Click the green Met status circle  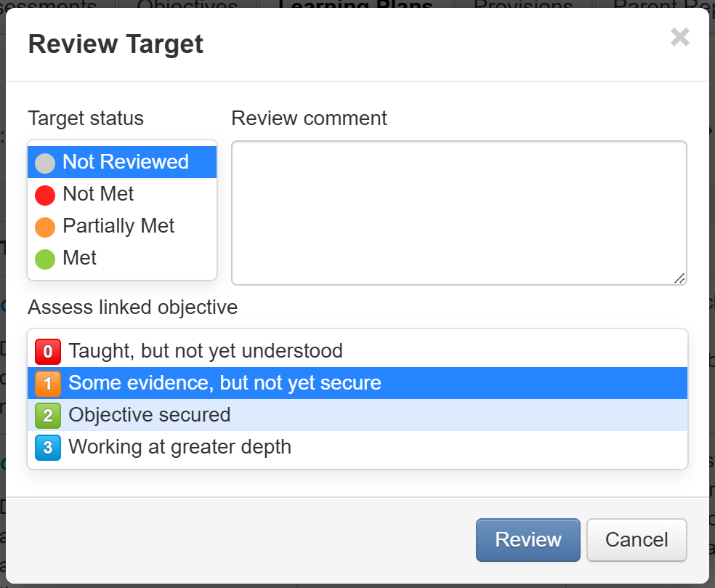click(x=45, y=259)
